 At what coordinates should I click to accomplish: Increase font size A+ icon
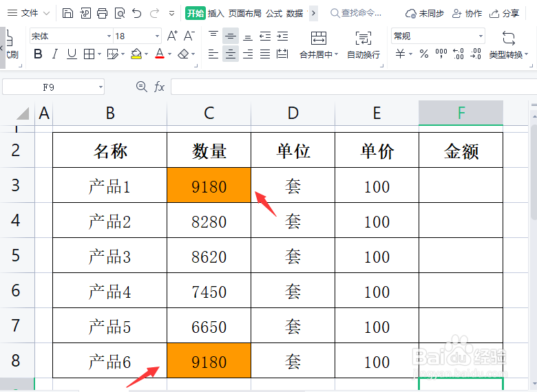[172, 36]
